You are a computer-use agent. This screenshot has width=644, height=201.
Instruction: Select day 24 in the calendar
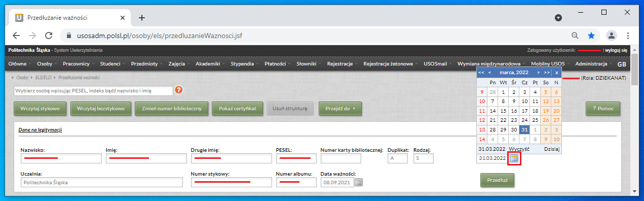tap(524, 120)
